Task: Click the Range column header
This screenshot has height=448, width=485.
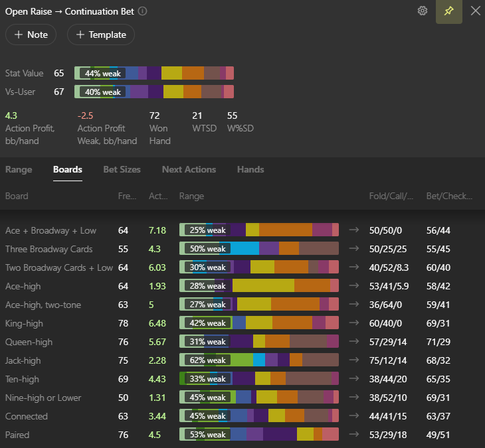Action: 191,196
